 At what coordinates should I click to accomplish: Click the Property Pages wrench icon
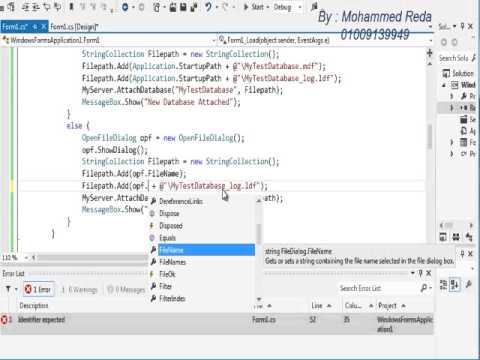click(x=469, y=284)
